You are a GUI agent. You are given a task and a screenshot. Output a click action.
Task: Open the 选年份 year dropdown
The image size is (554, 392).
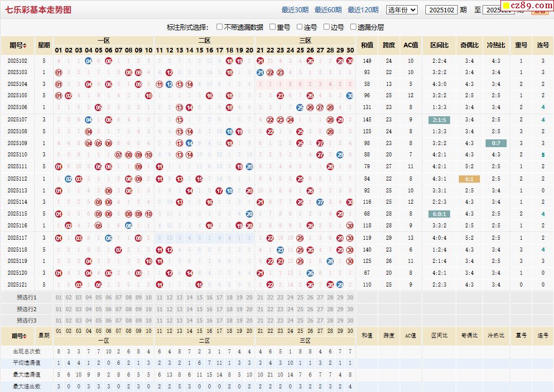(x=402, y=10)
